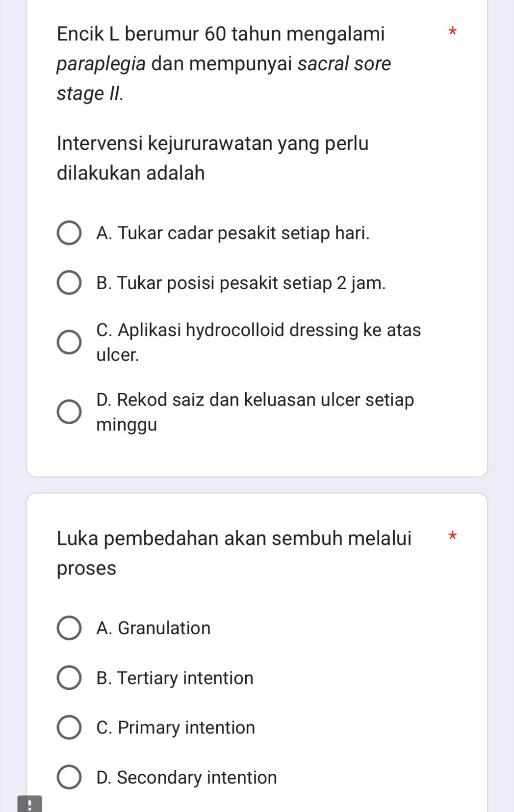Viewport: 514px width, 812px height.
Task: Click the label text 'B. Tukar posisi pesakit setiap 2 jam.'
Action: 241,283
